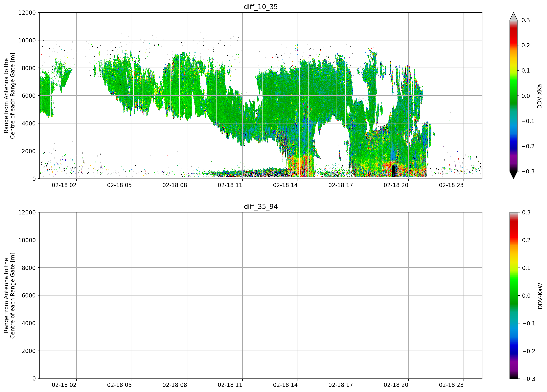Click the 2000 y-tick on the diff_10_35 plot
This screenshot has width=547, height=392.
click(29, 151)
